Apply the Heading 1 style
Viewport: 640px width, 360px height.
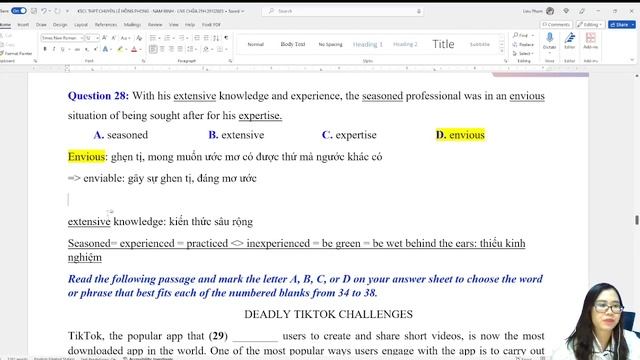[x=367, y=44]
